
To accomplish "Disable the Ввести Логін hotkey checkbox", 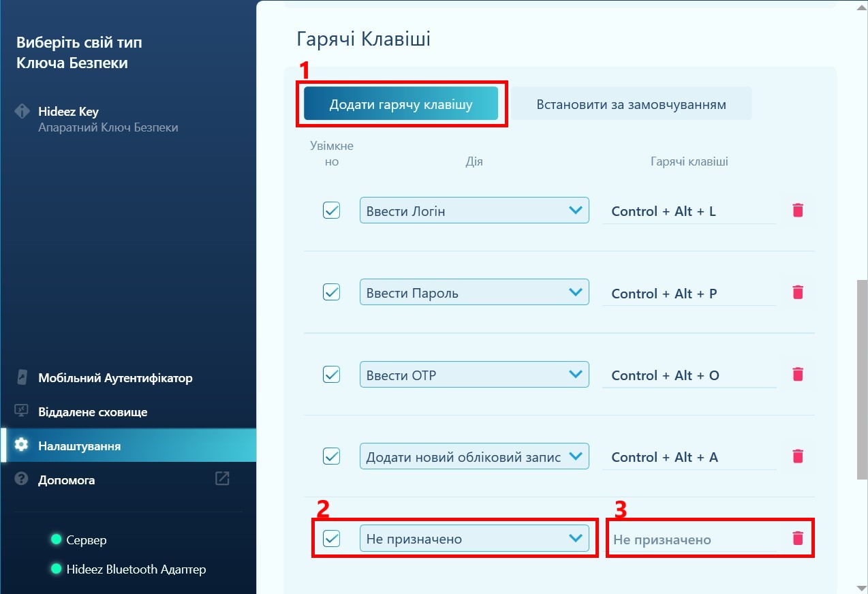I will tap(331, 210).
